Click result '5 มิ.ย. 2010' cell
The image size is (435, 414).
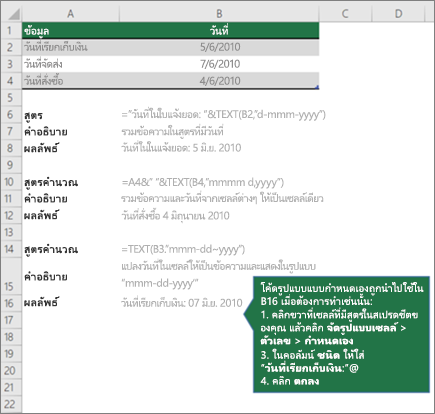pyautogui.click(x=181, y=148)
